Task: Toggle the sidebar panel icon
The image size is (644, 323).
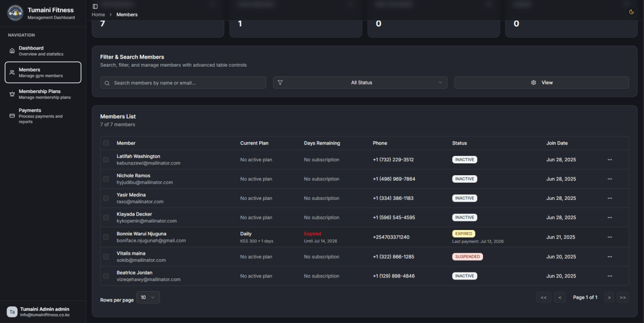Action: tap(95, 6)
